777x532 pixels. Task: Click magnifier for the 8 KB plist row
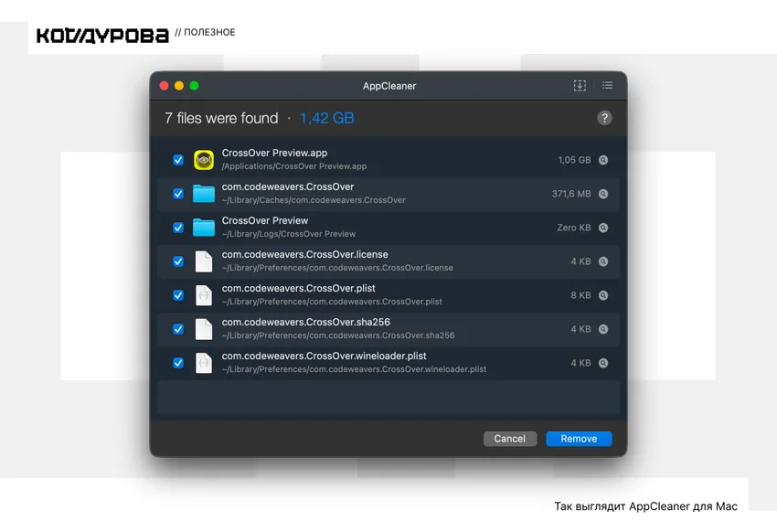tap(603, 295)
